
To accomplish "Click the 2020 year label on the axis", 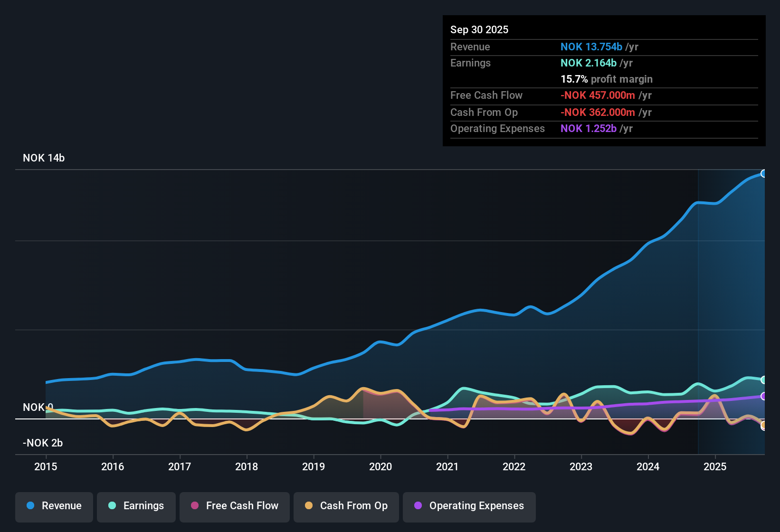I will (380, 467).
